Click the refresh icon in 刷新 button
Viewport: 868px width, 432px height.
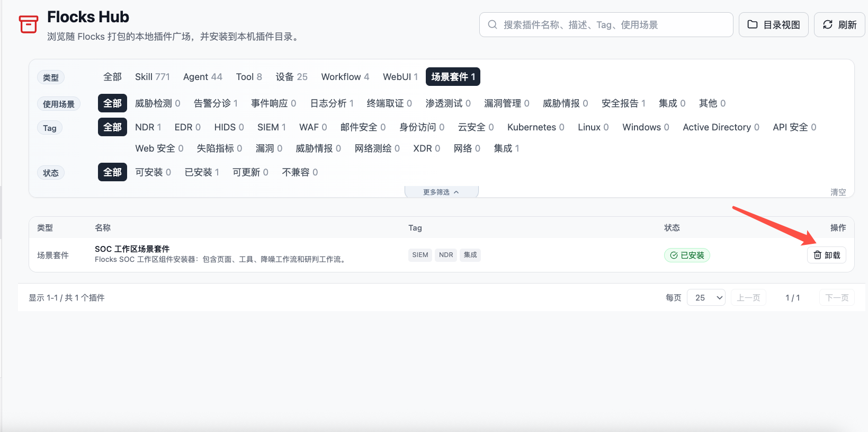click(x=828, y=24)
